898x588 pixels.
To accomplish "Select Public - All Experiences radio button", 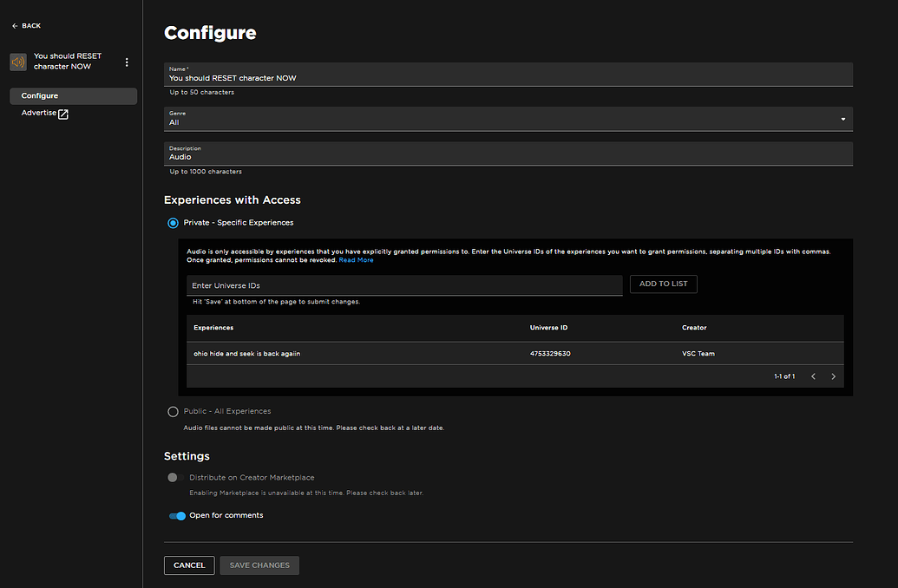I will 173,412.
